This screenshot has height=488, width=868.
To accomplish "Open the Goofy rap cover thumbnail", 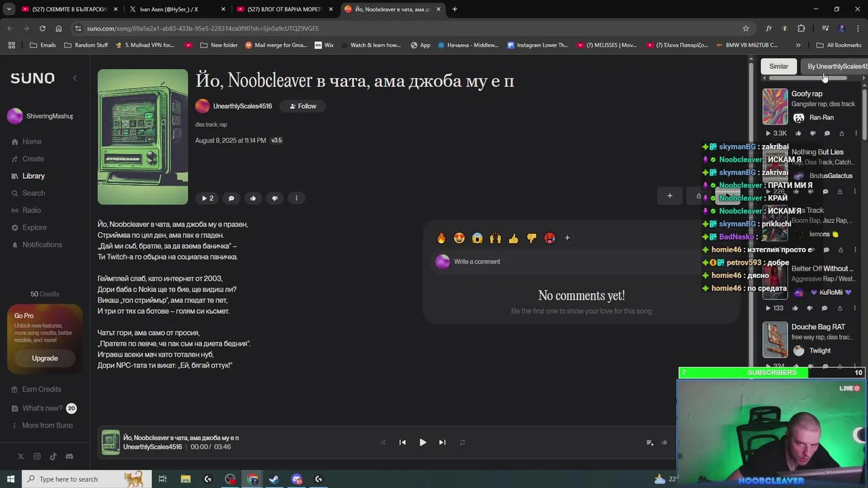I will (775, 107).
